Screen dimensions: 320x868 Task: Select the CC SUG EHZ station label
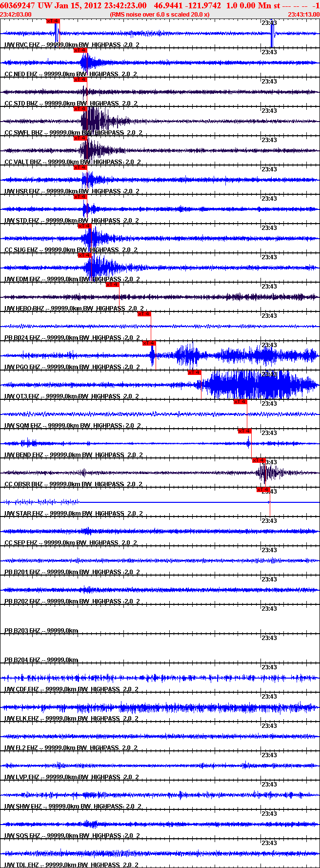71,249
